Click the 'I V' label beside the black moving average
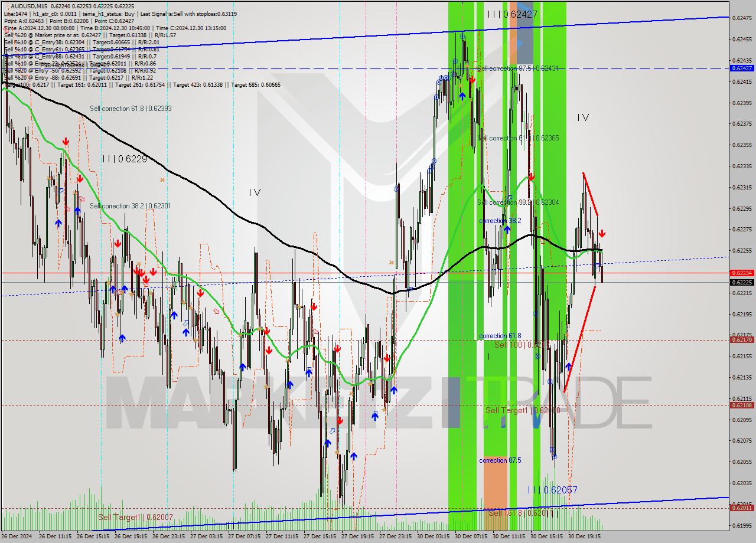This screenshot has height=543, width=756. pyautogui.click(x=255, y=192)
